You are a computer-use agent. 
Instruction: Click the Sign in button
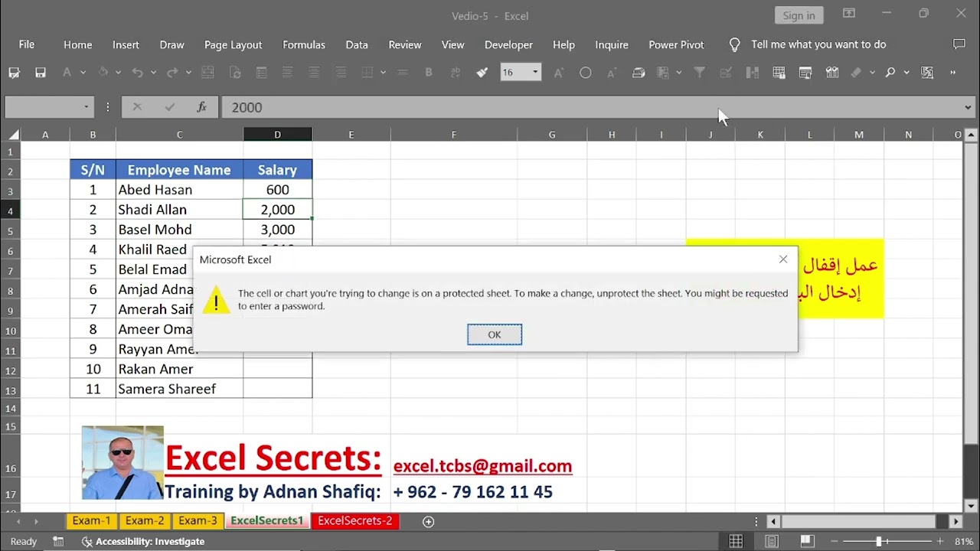[799, 15]
